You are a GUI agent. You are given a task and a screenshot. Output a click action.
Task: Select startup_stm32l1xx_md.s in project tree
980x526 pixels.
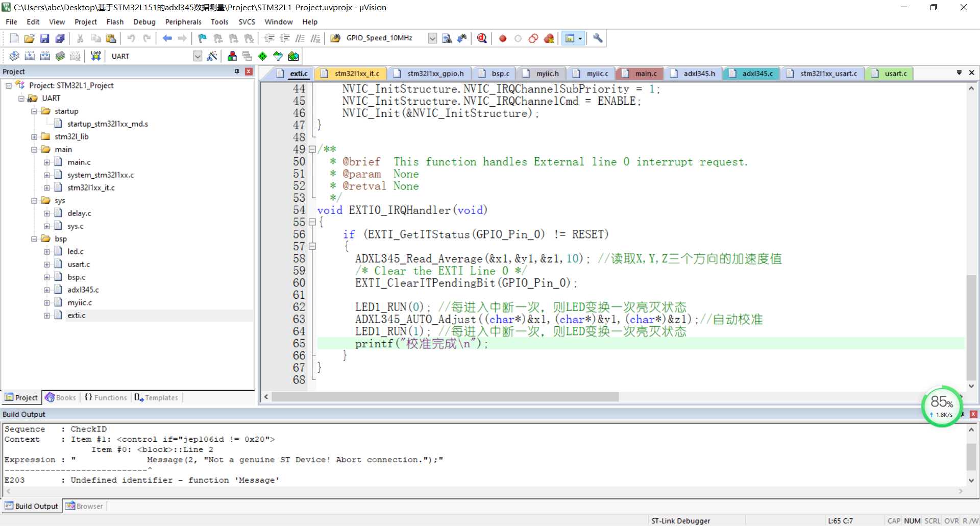pos(108,124)
